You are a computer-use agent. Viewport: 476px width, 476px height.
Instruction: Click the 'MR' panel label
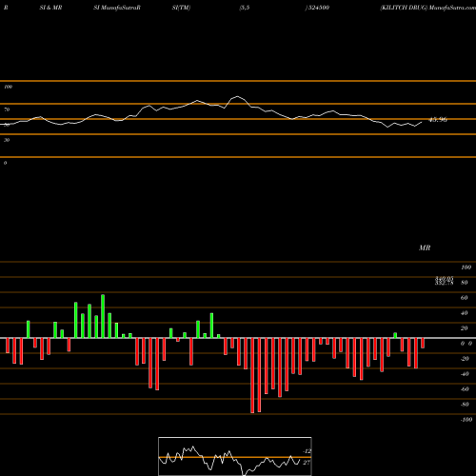coord(425,248)
